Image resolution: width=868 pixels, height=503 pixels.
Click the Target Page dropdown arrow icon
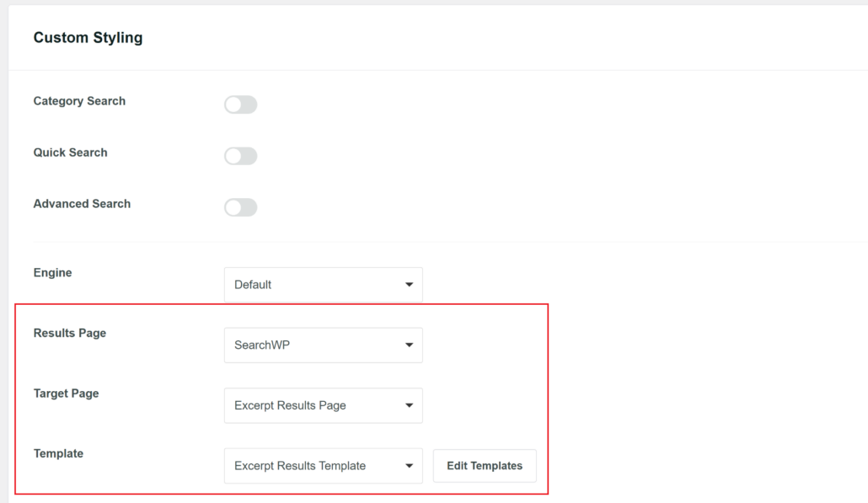(x=409, y=405)
